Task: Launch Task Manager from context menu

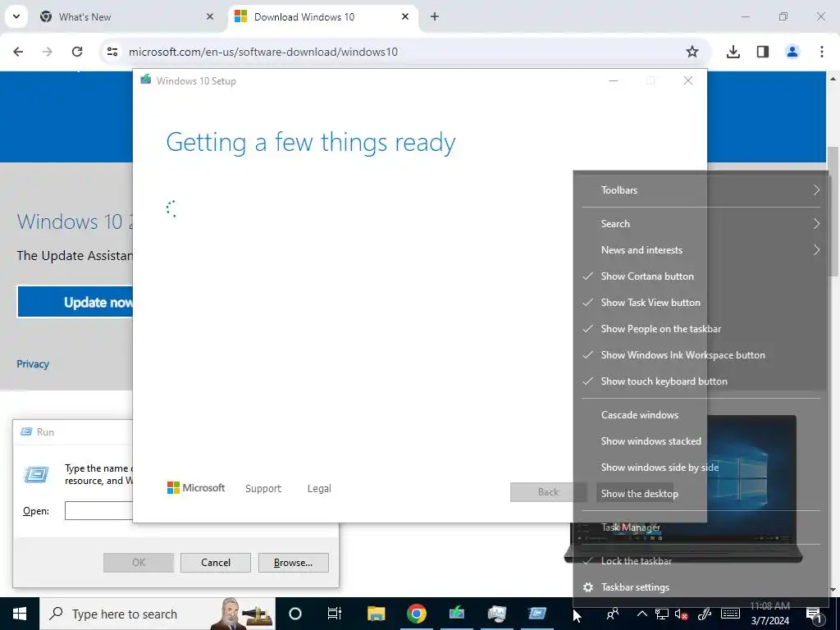Action: [701, 527]
